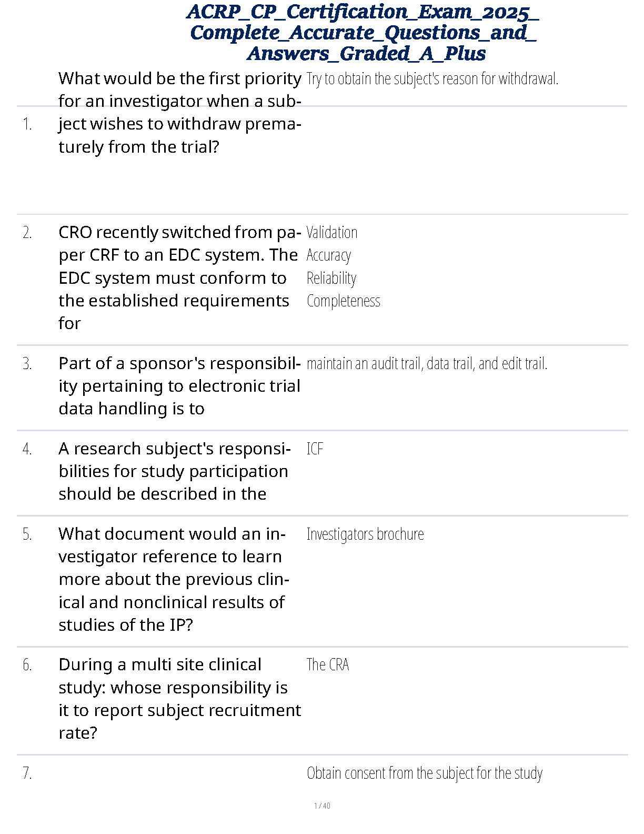Click the ACRP CP Certification Exam document title
The width and height of the screenshot is (644, 834).
point(363,33)
